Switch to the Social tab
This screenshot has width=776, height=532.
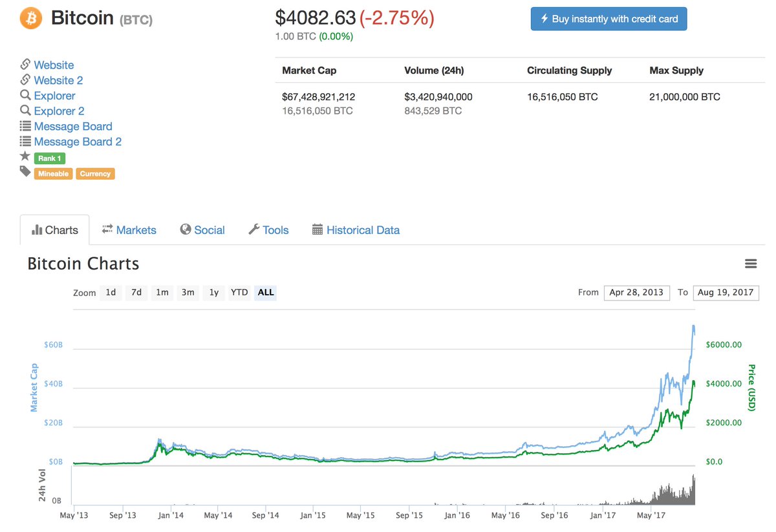[x=202, y=230]
